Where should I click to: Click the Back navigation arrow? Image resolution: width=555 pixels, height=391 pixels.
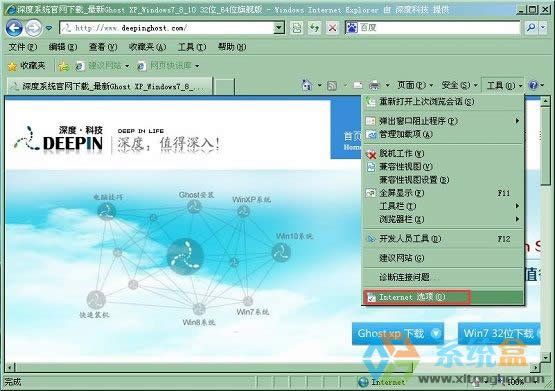pos(14,28)
